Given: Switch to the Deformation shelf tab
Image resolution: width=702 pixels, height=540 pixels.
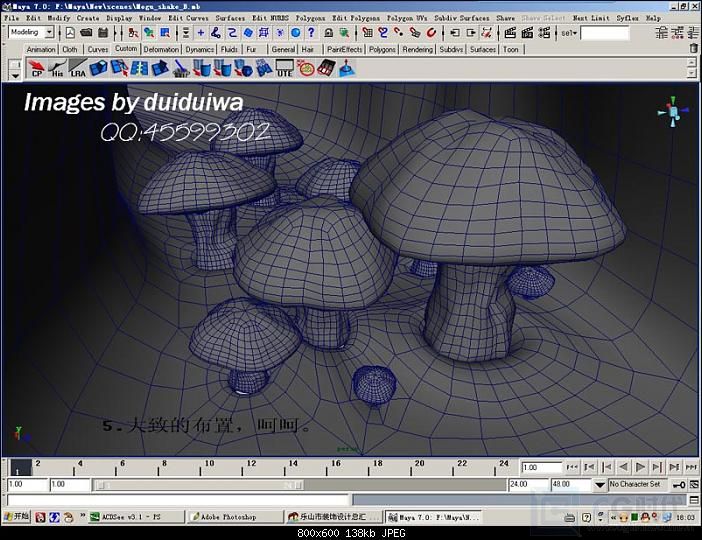Looking at the screenshot, I should (x=161, y=49).
